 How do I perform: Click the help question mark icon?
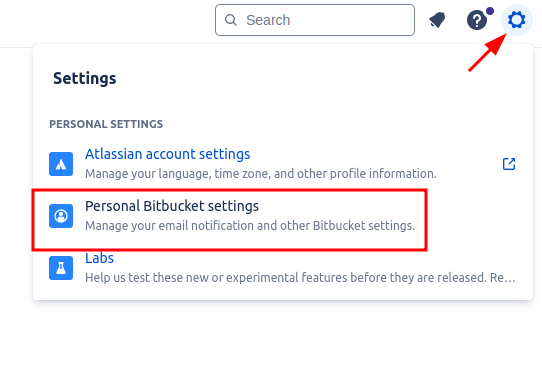click(477, 20)
